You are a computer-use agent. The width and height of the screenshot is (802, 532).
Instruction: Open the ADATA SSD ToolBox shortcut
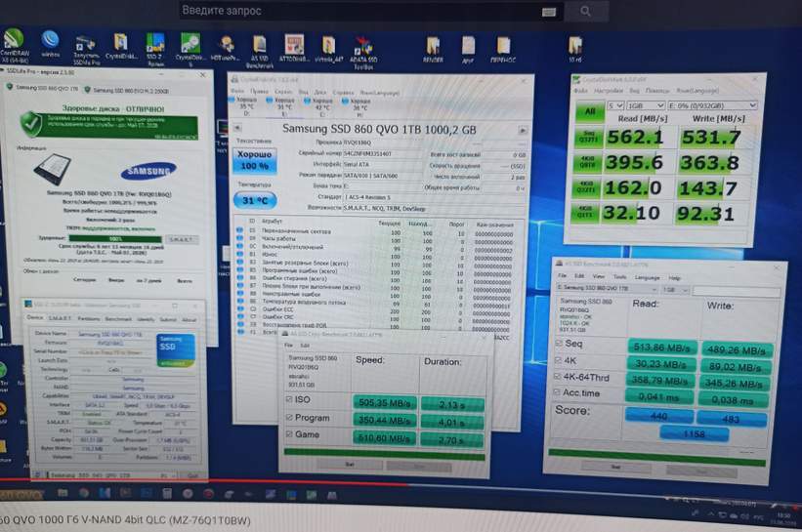[x=363, y=47]
